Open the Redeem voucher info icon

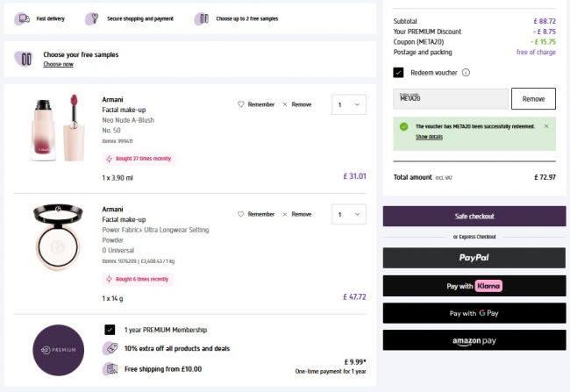466,73
